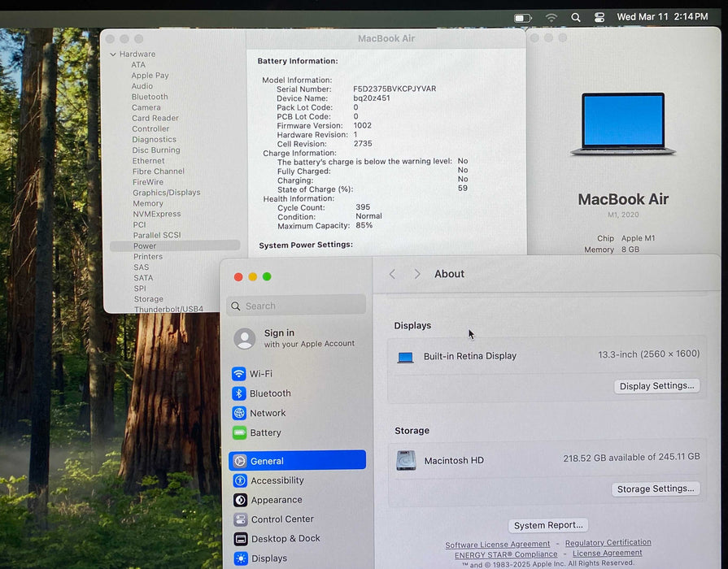Select SAS in hardware list
This screenshot has width=728, height=569.
pyautogui.click(x=142, y=267)
